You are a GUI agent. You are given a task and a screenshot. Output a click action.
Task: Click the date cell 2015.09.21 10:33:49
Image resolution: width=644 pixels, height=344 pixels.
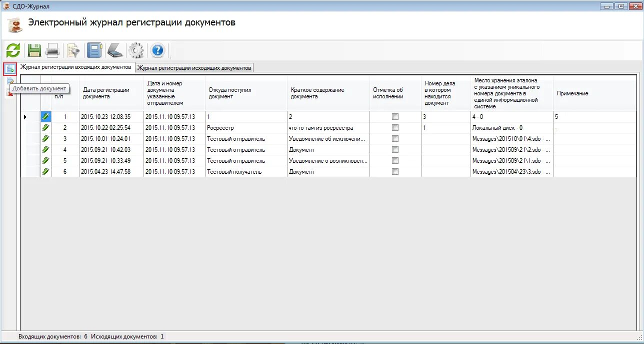111,160
